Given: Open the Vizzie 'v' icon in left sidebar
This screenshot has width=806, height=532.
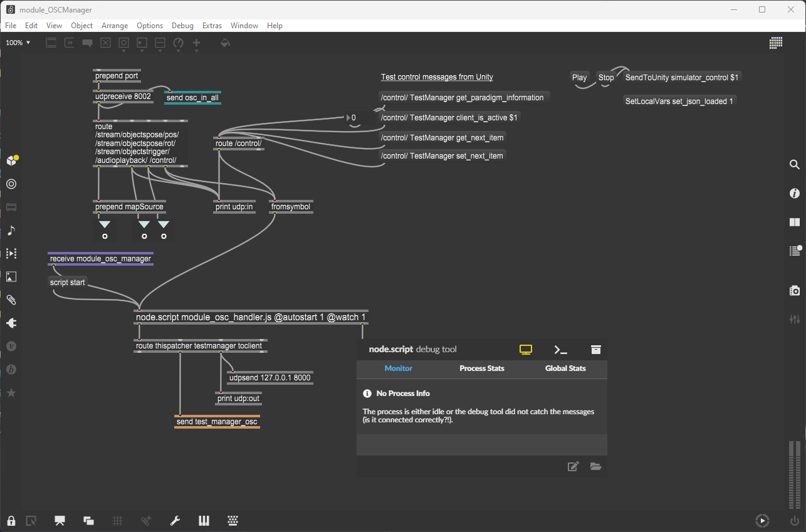Looking at the screenshot, I should coord(11,346).
